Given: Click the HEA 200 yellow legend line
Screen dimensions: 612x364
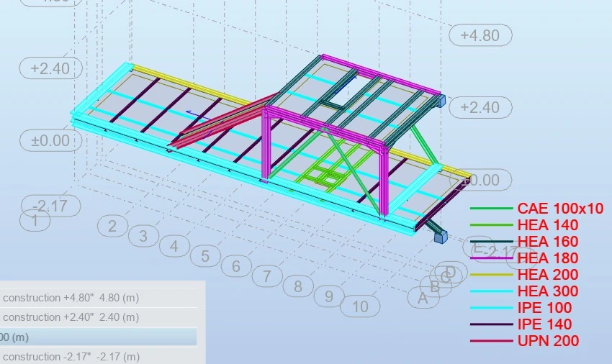Looking at the screenshot, I should tap(492, 275).
